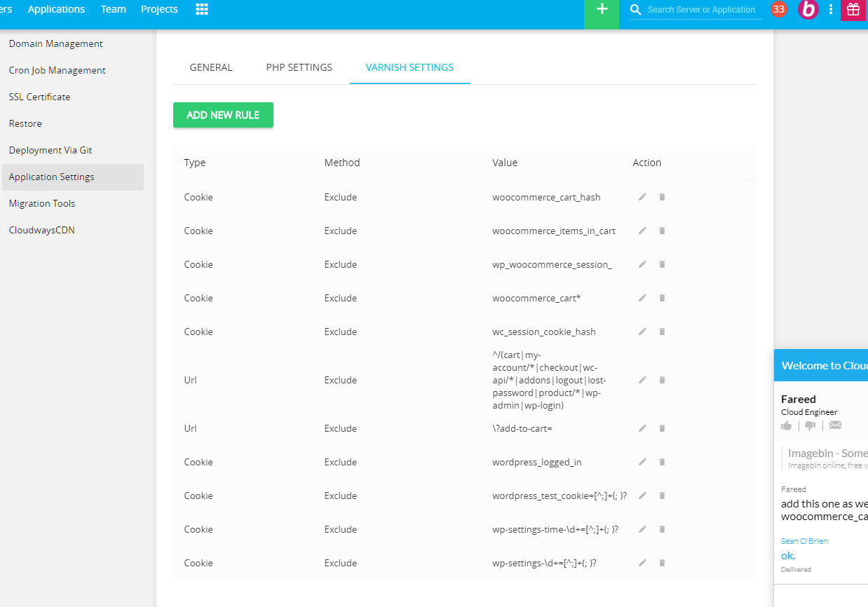Viewport: 868px width, 607px height.
Task: Delete the add-to-cart Url rule
Action: coord(662,428)
